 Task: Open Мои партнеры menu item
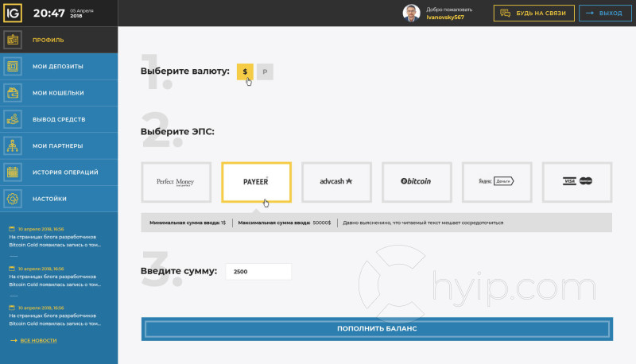[59, 145]
